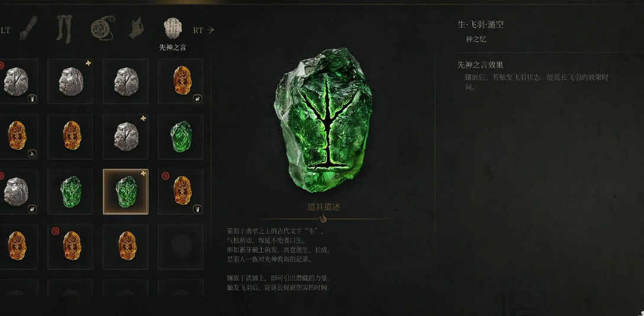This screenshot has width=644, height=316.
Task: Open the round pendant category icon
Action: click(102, 29)
